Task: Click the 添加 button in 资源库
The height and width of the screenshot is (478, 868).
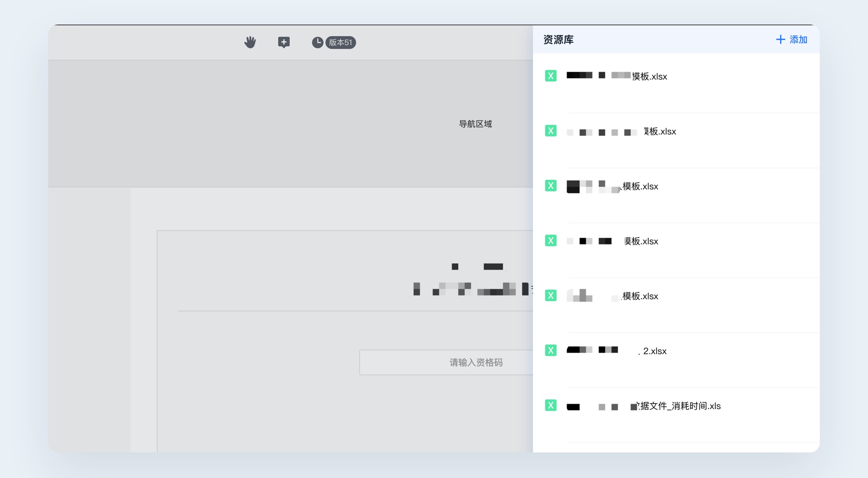Action: [791, 40]
